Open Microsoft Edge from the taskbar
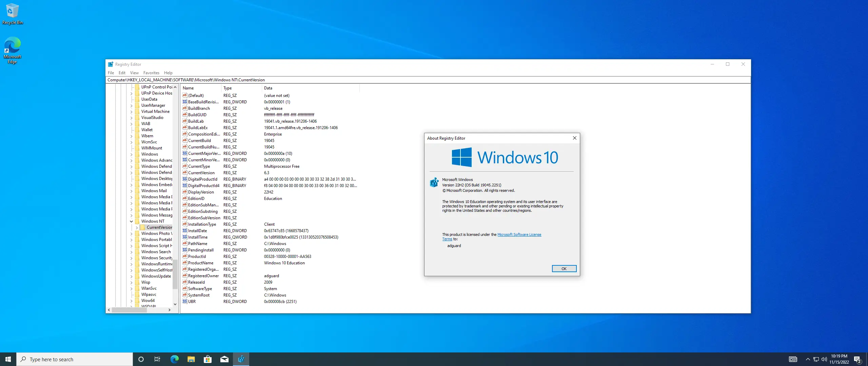868x366 pixels. click(174, 359)
